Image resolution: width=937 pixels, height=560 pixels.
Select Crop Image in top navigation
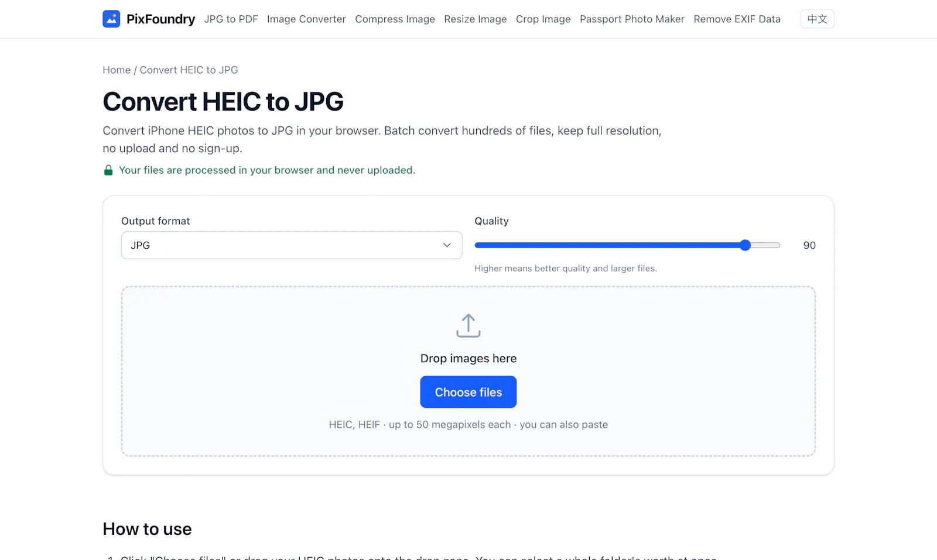543,19
